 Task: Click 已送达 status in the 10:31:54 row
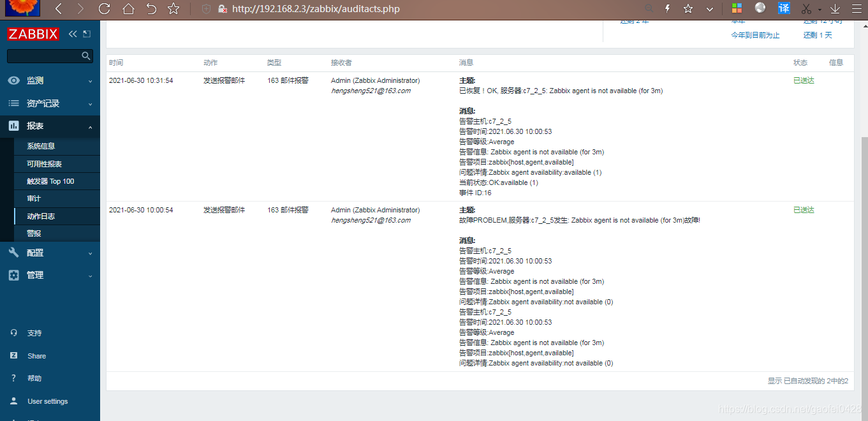pos(804,80)
